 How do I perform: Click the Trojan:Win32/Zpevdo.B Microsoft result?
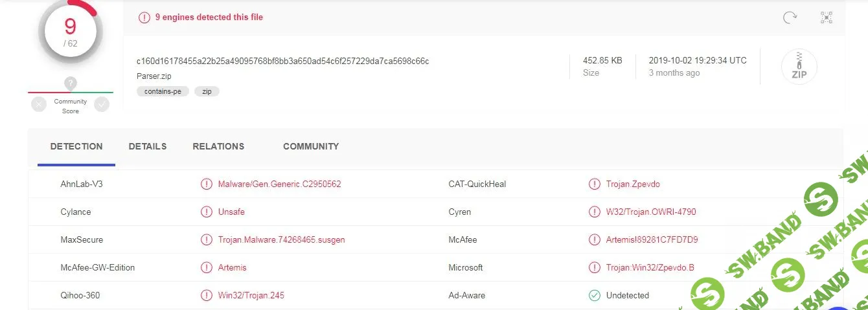point(650,267)
